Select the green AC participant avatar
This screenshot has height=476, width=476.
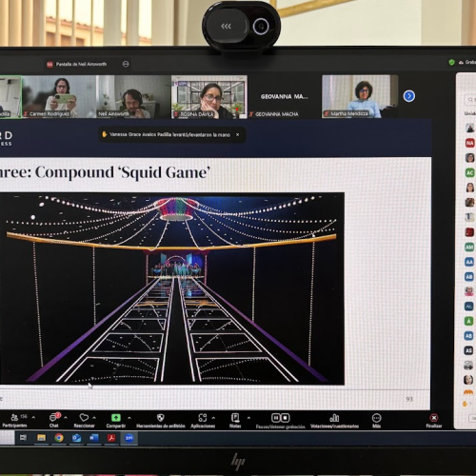click(469, 172)
